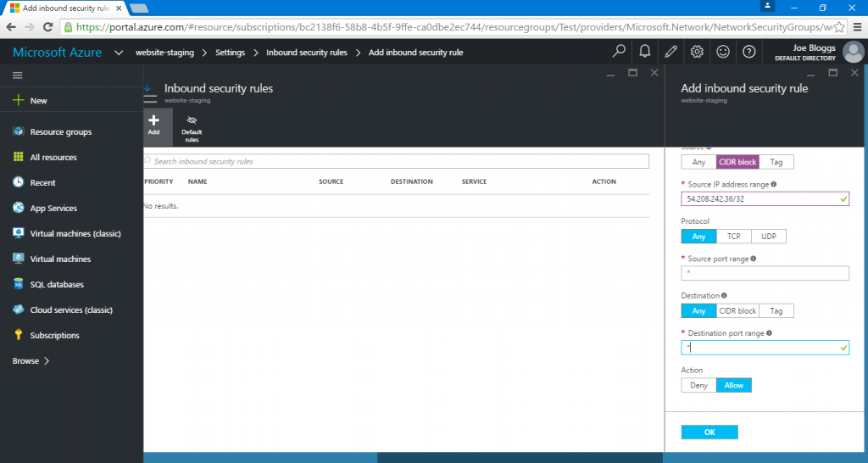Image resolution: width=868 pixels, height=463 pixels.
Task: Set Action to Deny
Action: click(698, 386)
